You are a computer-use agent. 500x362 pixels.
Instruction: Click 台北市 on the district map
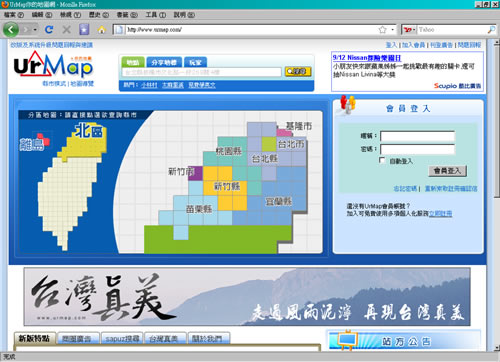291,144
